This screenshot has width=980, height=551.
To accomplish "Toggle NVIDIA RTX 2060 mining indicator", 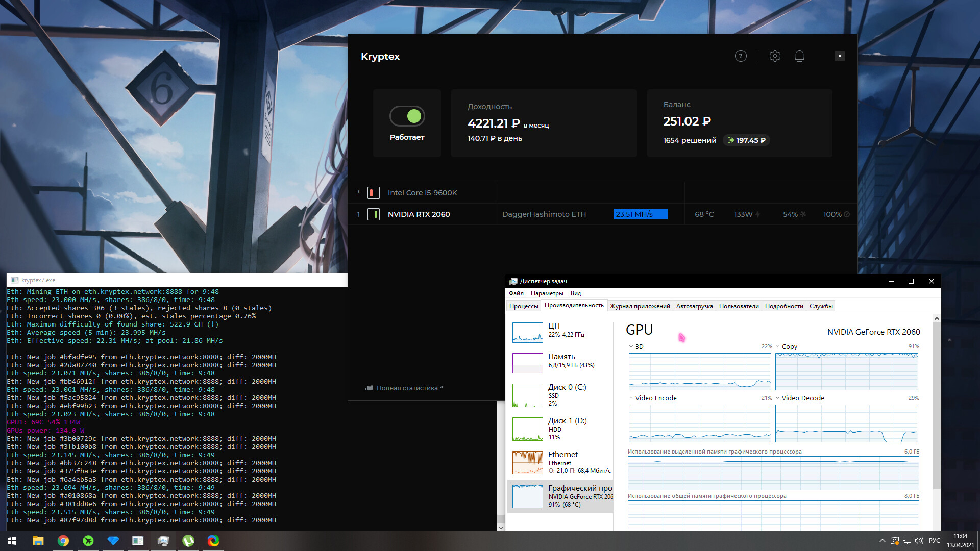I will coord(373,214).
